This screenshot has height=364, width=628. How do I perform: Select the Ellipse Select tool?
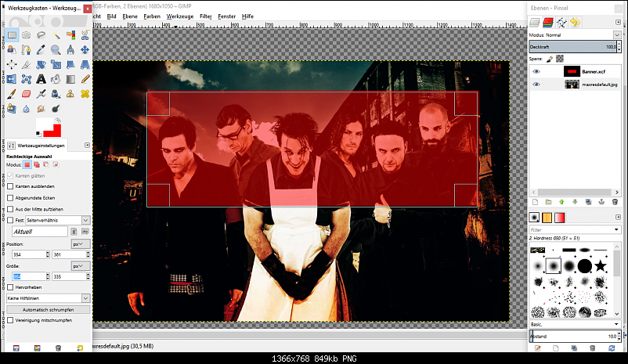[27, 35]
